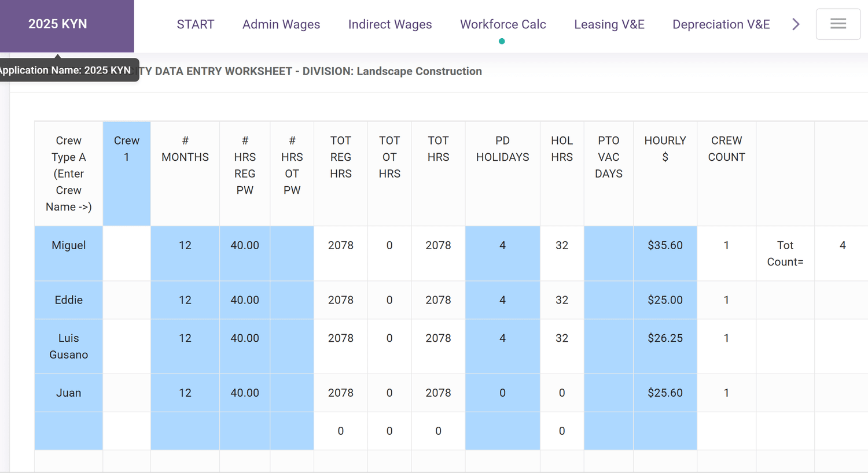This screenshot has width=868, height=473.
Task: Select Miguel's total regular hours 2078
Action: tap(341, 253)
